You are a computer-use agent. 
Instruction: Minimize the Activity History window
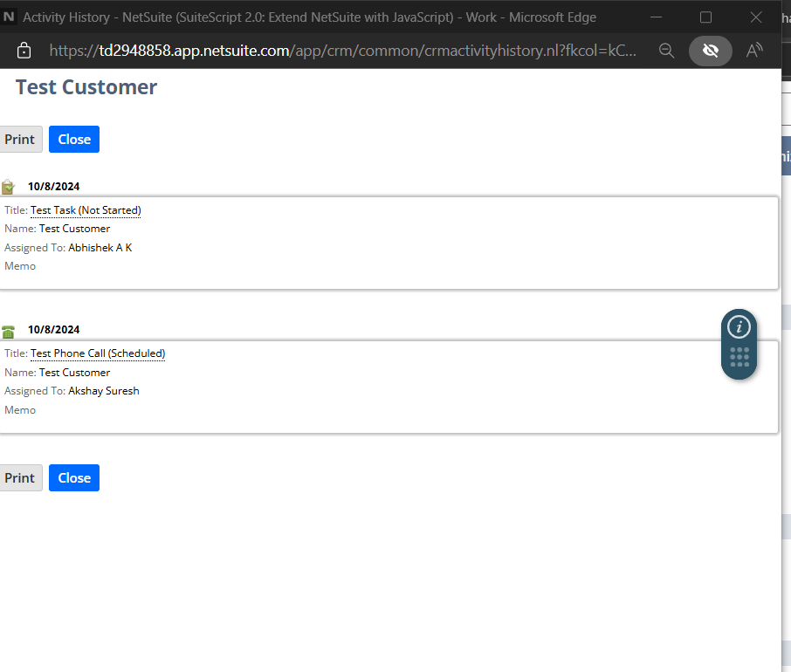click(656, 17)
